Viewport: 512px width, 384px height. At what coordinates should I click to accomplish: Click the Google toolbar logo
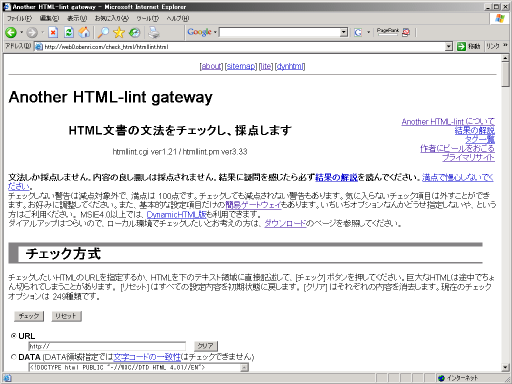[199, 32]
